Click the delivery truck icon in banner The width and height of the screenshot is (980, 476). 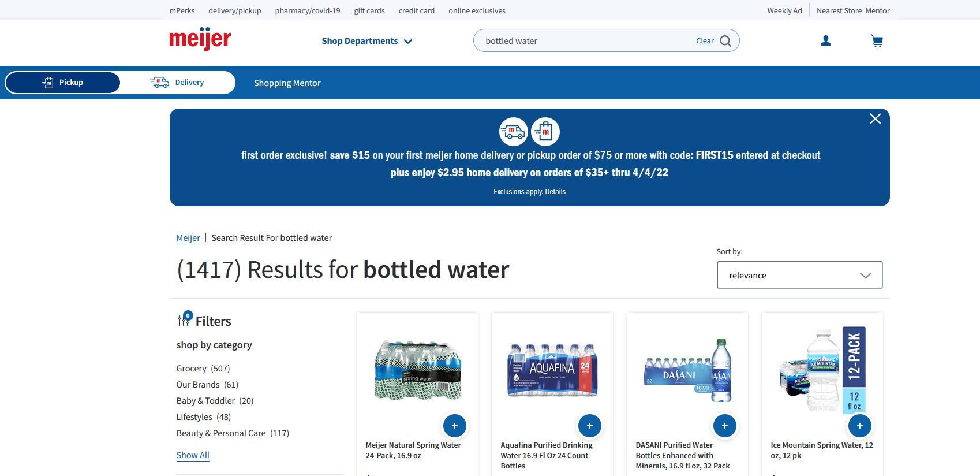pos(513,132)
